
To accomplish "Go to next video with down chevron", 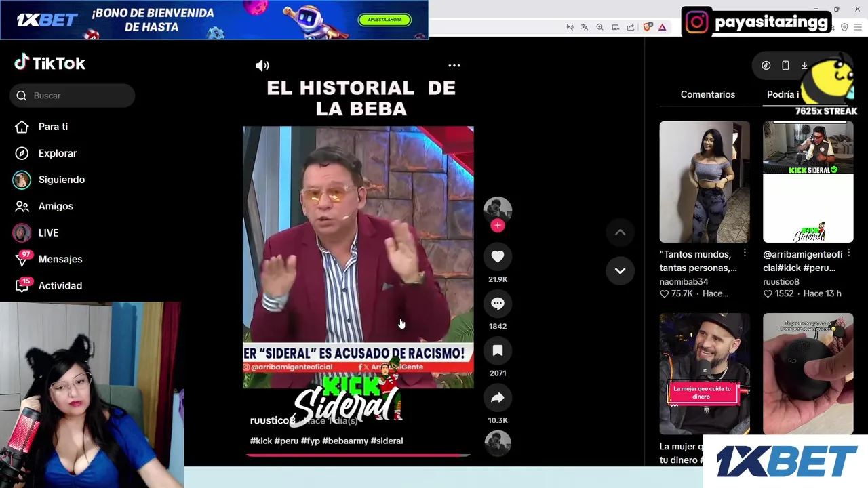I will 620,270.
